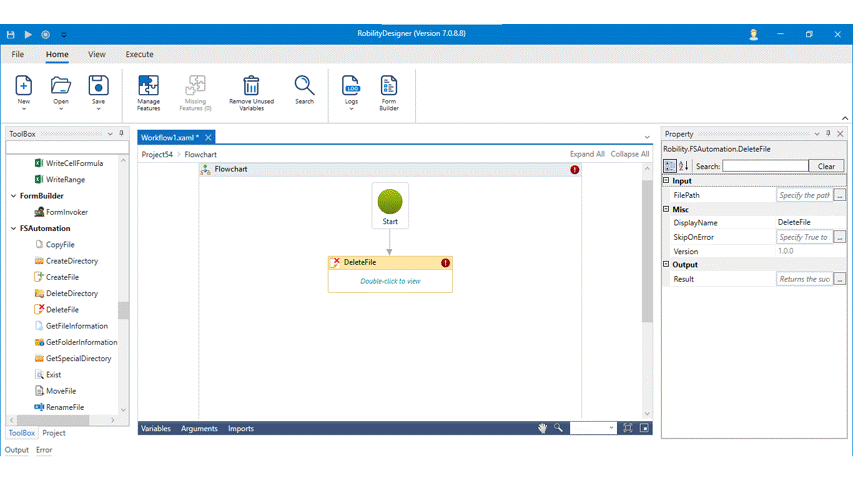Click the Clear button in Property search
The image size is (853, 480).
point(826,166)
